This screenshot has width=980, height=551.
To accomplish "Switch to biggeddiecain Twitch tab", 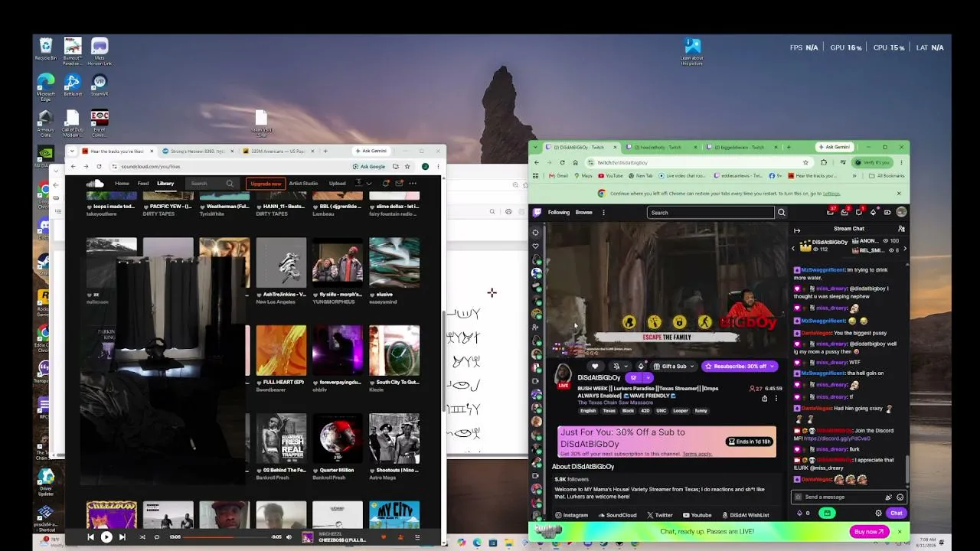I will [x=740, y=147].
